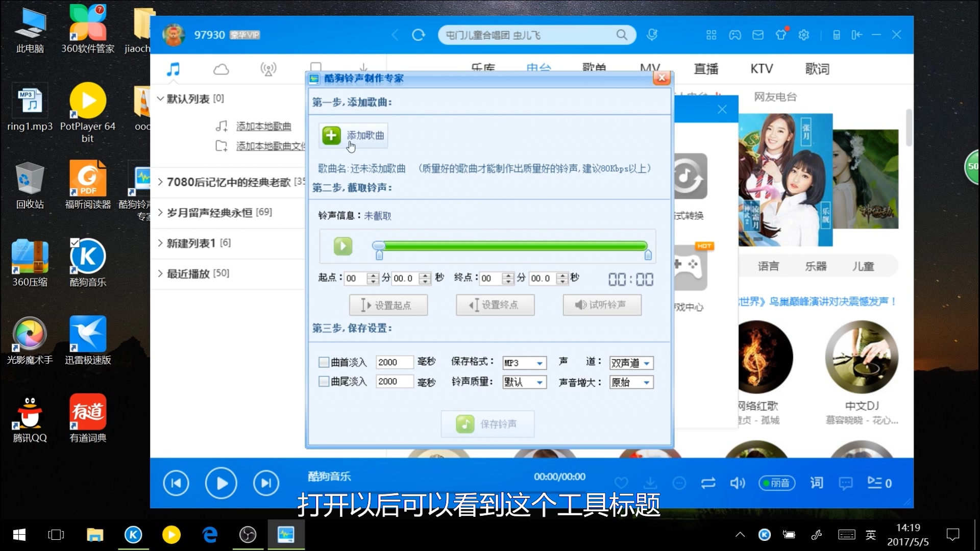Viewport: 980px width, 551px height.
Task: Toggle 丽音 sound effect button
Action: (777, 483)
